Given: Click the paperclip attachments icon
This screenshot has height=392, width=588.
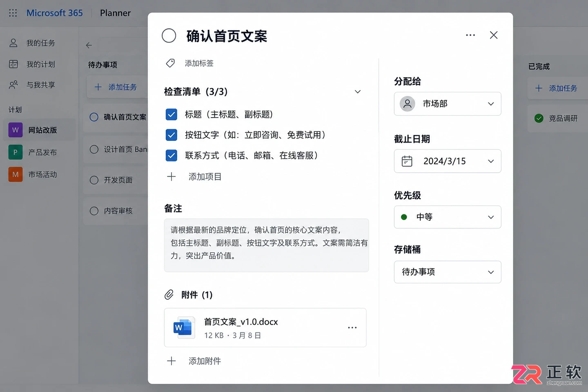Looking at the screenshot, I should pos(169,294).
